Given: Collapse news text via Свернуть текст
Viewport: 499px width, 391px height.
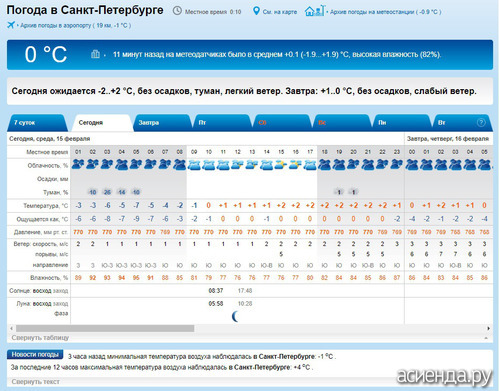Looking at the screenshot, I should pos(35,381).
